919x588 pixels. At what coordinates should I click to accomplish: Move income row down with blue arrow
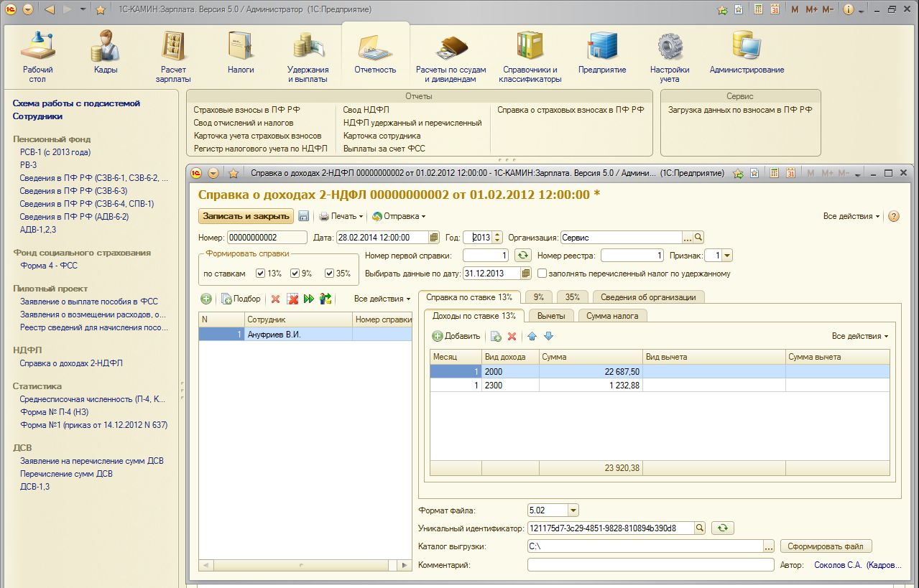[548, 336]
